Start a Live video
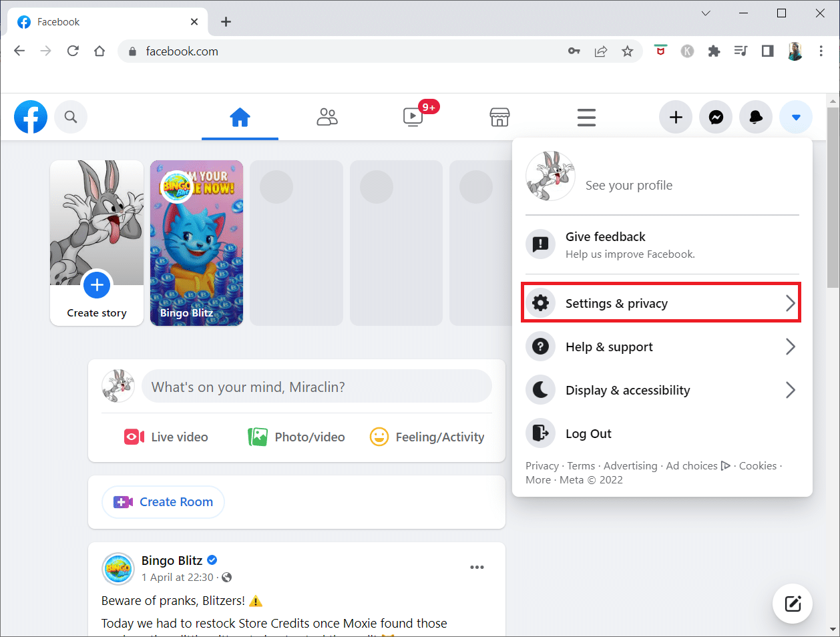This screenshot has height=637, width=840. point(166,437)
